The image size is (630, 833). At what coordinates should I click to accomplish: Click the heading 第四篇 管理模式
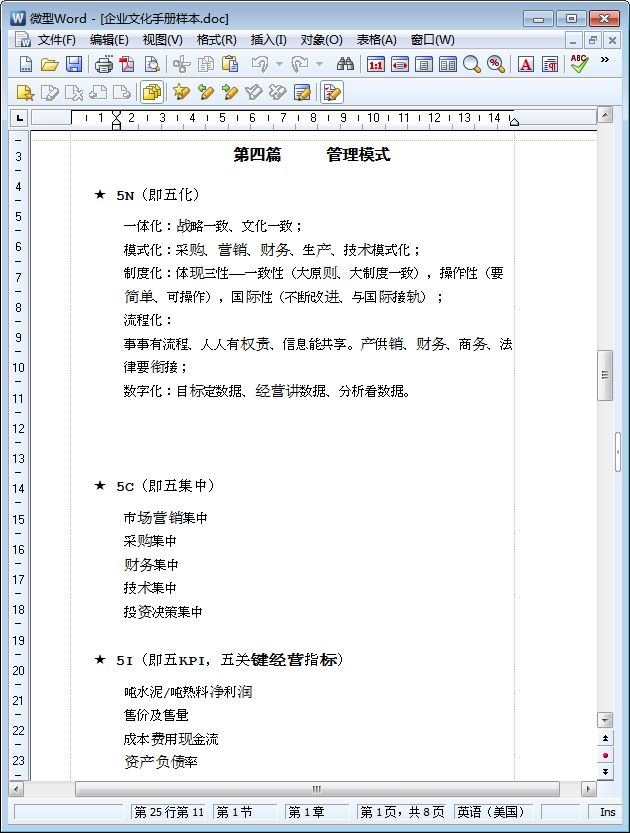[x=312, y=155]
